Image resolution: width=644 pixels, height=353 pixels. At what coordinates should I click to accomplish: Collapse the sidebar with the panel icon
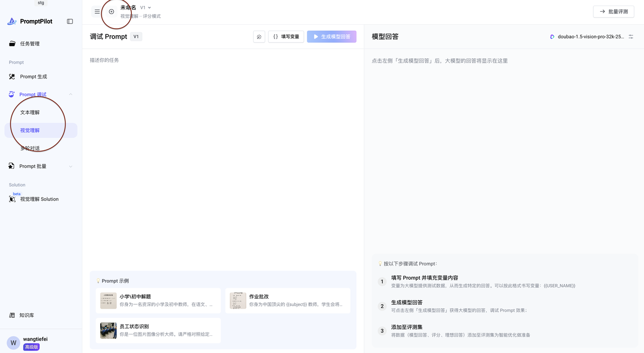[x=70, y=21]
